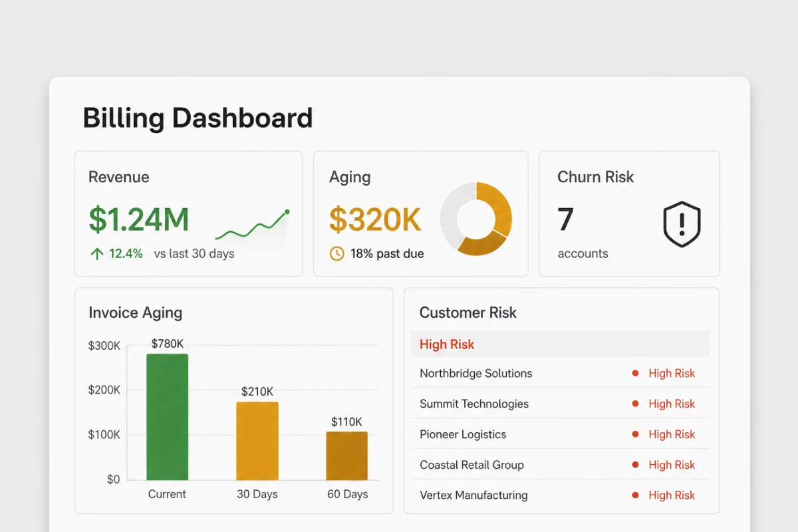
Task: Click the $780K bar label
Action: coord(168,344)
